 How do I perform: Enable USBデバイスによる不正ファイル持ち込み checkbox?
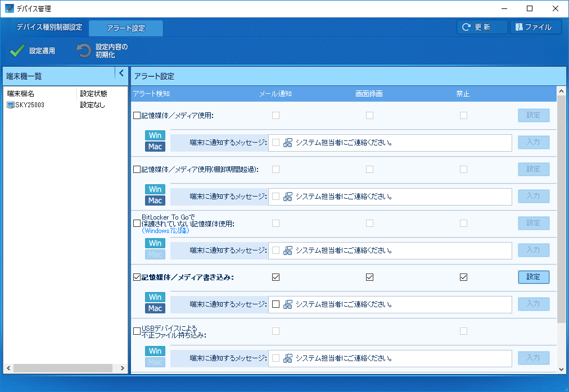[137, 331]
